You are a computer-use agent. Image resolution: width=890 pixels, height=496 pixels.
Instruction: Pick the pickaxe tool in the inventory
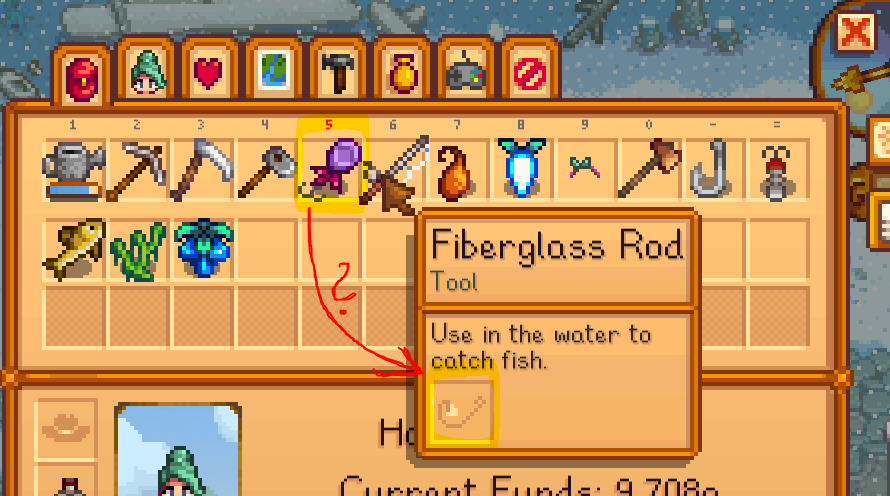pos(137,170)
